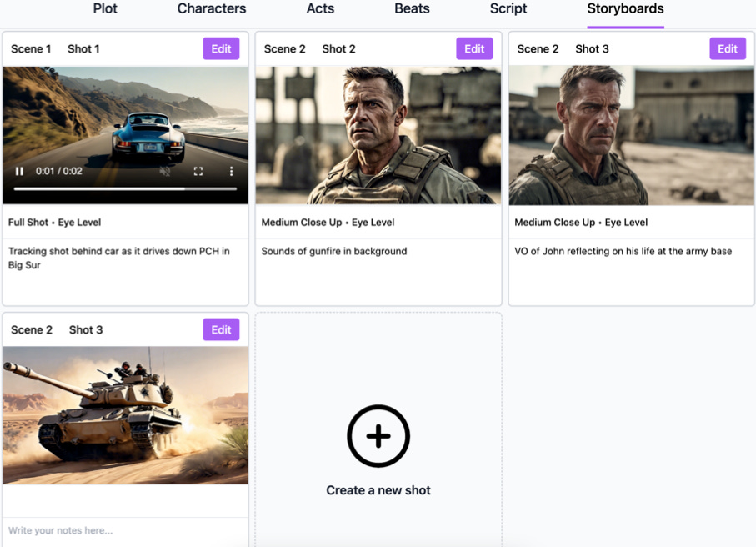This screenshot has height=547, width=756.
Task: Open the video more-options menu
Action: point(232,171)
